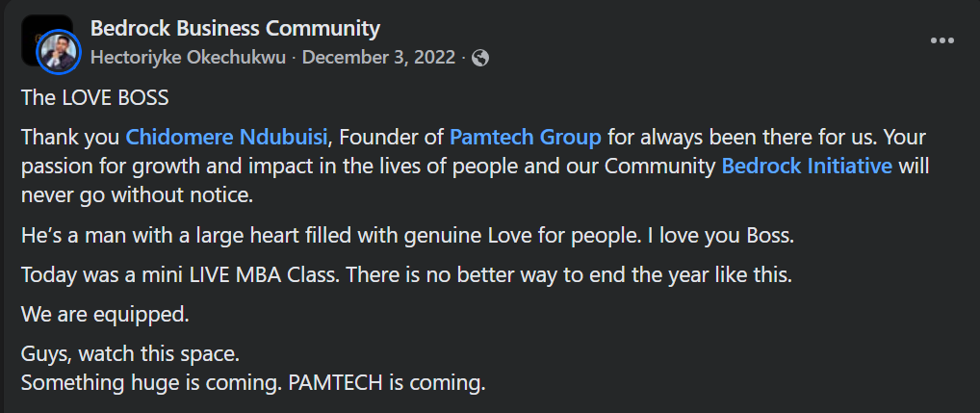Open the Bedrock Business Community group page

click(x=235, y=29)
